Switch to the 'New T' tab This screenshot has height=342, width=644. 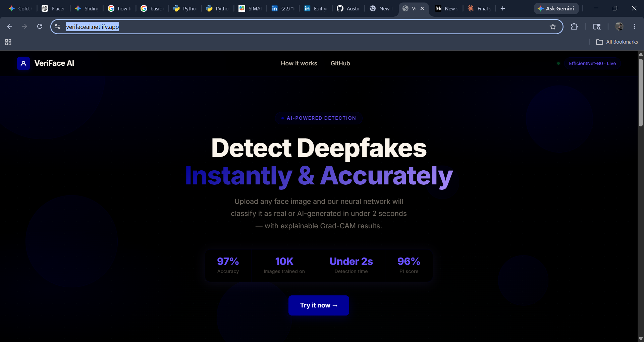click(x=381, y=8)
